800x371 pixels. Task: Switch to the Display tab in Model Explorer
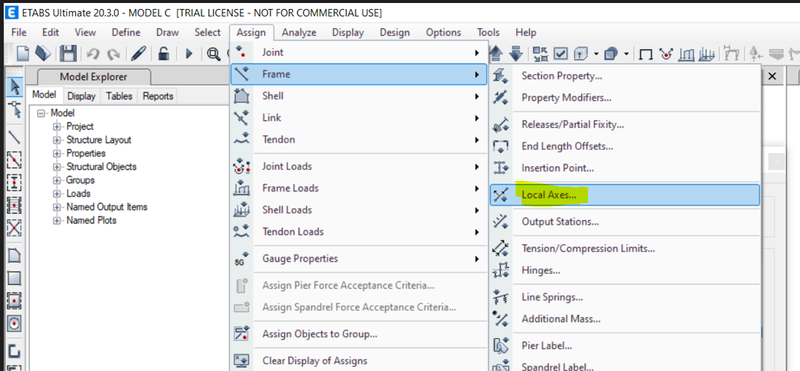coord(81,96)
